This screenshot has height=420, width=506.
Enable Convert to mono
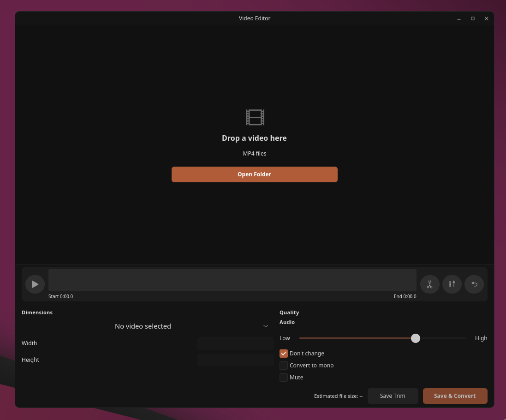click(283, 366)
